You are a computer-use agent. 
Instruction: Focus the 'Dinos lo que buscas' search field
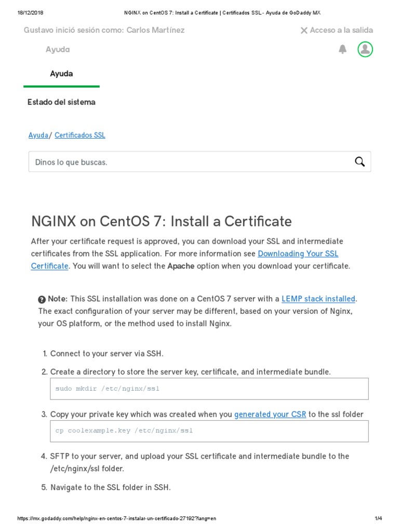coord(187,162)
